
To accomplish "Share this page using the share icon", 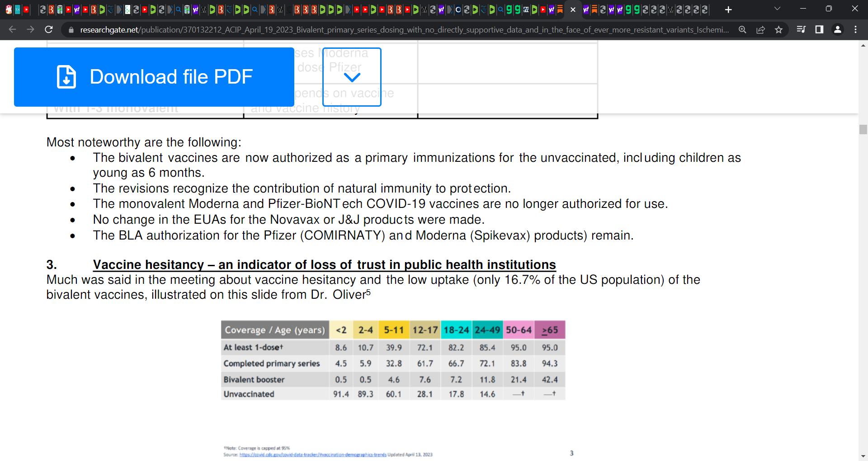I will [x=760, y=29].
